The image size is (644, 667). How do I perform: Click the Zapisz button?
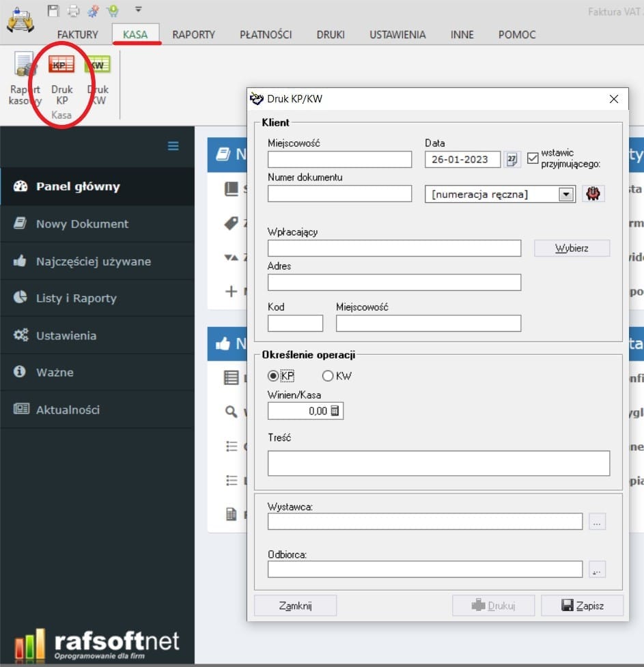(x=582, y=606)
